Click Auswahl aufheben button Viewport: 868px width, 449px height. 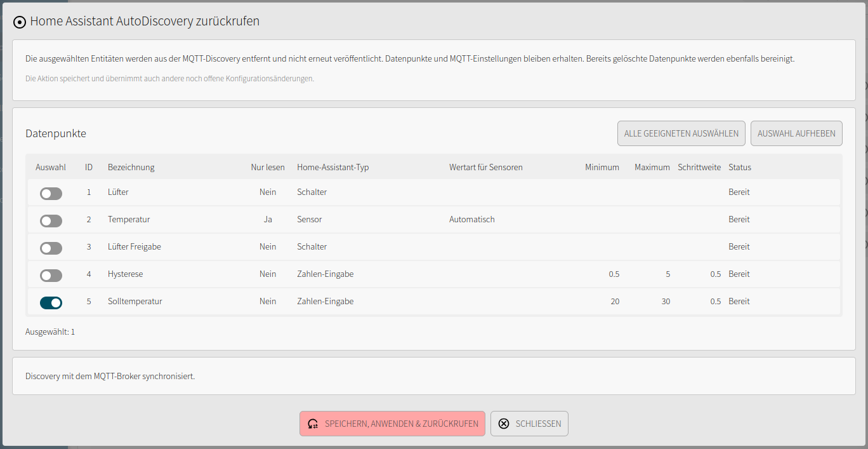click(796, 133)
